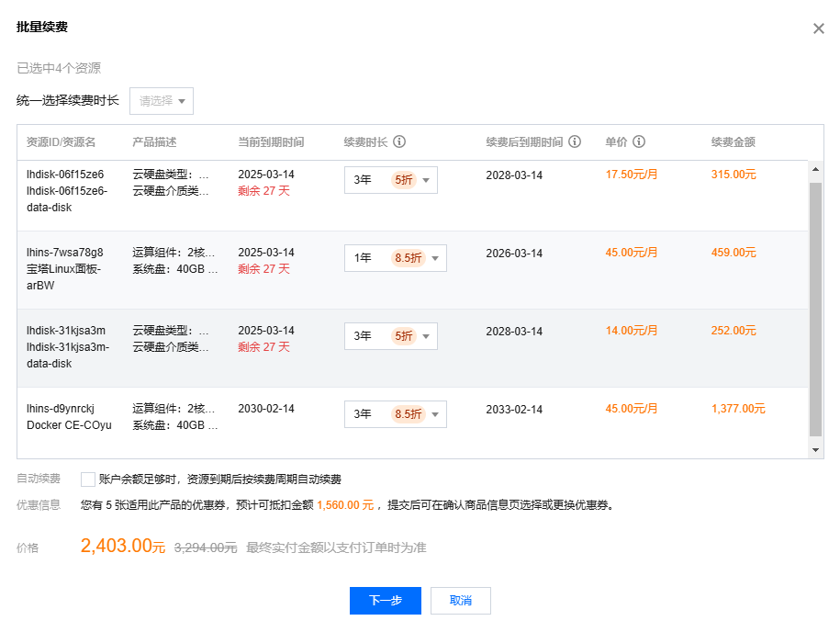Click the 下一步 button

pos(385,601)
